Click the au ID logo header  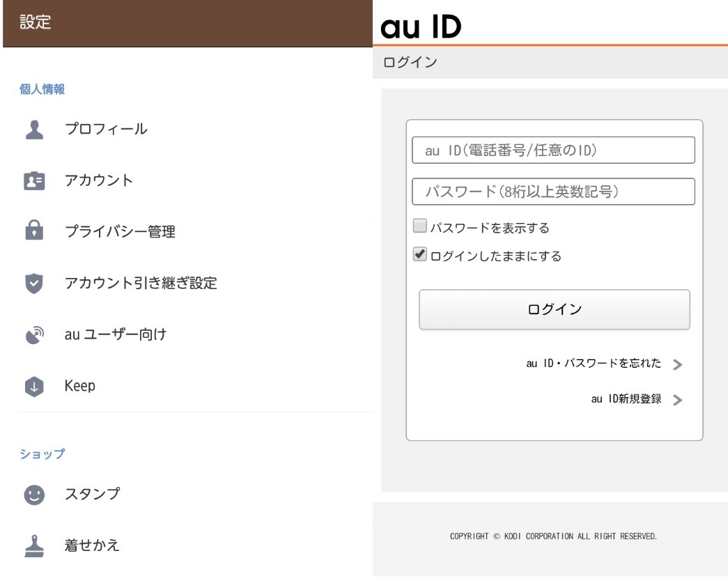pyautogui.click(x=421, y=26)
